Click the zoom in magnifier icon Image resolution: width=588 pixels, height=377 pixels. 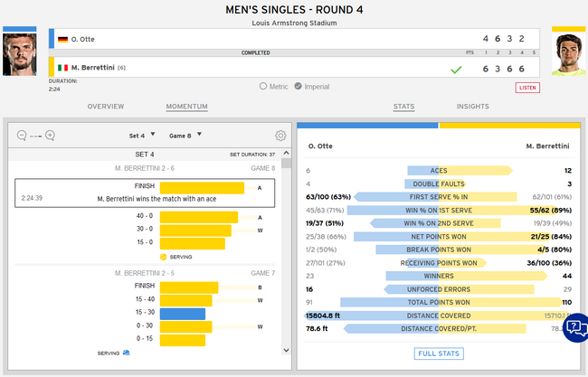click(50, 136)
